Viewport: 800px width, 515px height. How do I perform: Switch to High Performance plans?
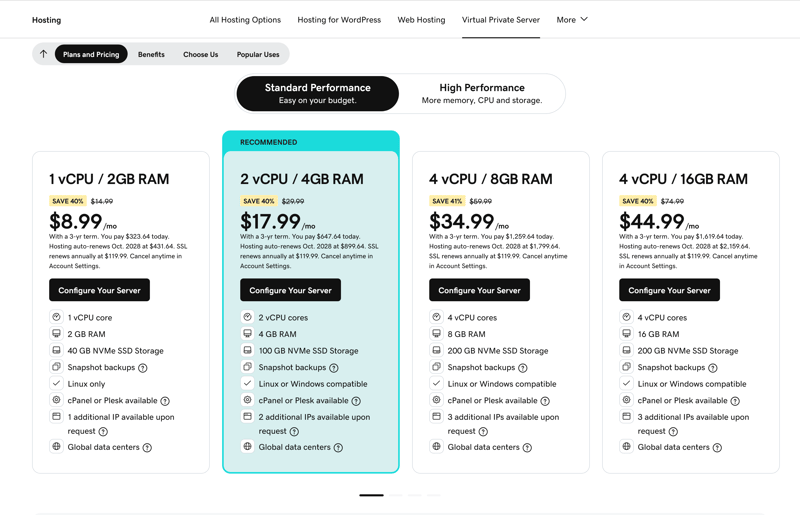482,93
